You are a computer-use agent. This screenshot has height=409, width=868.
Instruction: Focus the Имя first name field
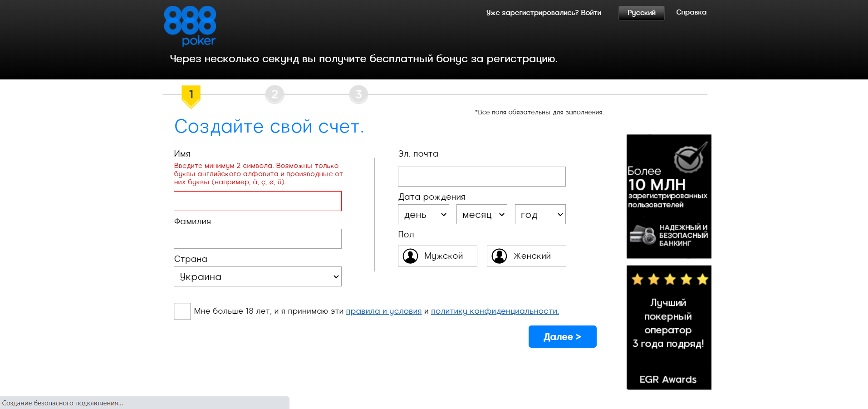point(258,201)
